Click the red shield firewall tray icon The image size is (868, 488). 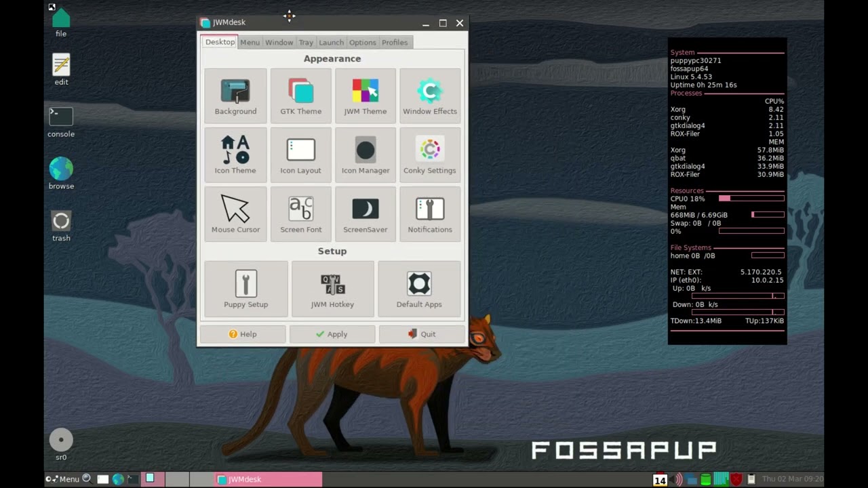pos(736,480)
